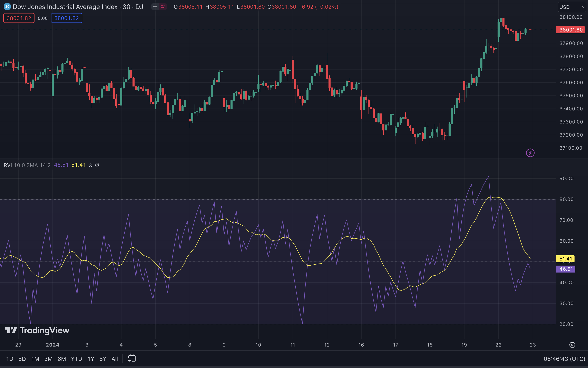This screenshot has width=588, height=368.
Task: Select the All time range
Action: [x=115, y=359]
